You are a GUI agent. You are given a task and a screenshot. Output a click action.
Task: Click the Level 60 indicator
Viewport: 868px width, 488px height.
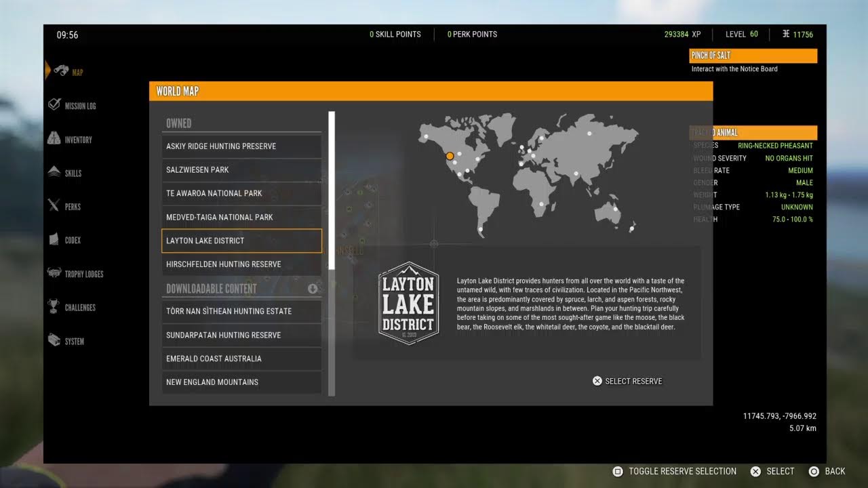[x=742, y=34]
